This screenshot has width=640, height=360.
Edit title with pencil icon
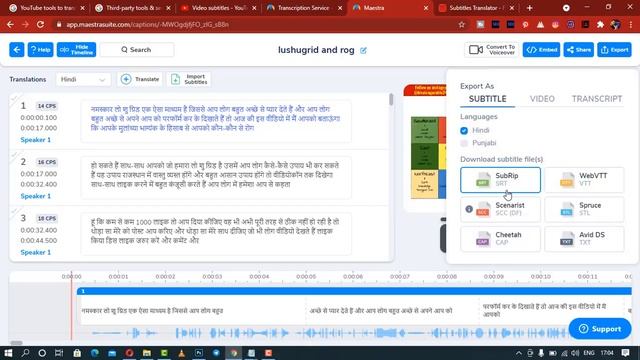363,51
